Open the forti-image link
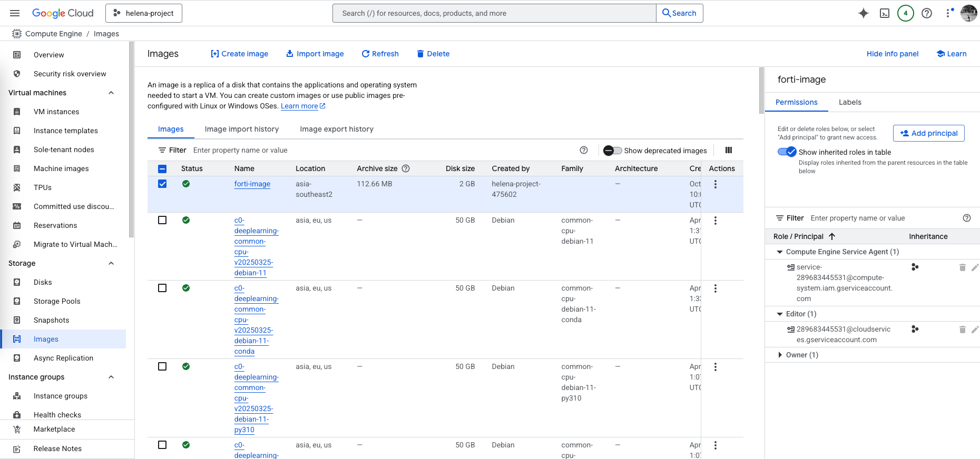Screen dimensions: 980x459 tap(252, 184)
